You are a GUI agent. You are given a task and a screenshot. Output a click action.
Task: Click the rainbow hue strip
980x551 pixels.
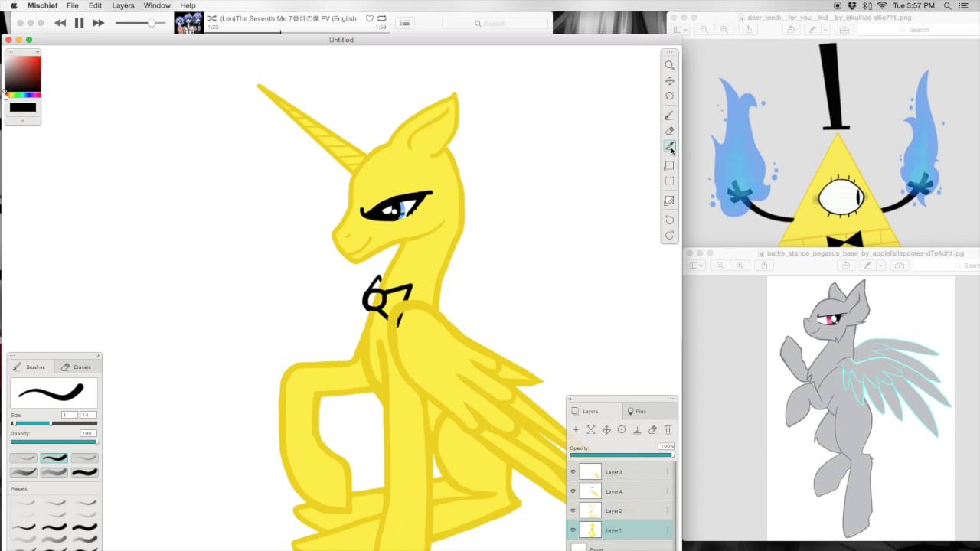pyautogui.click(x=23, y=95)
